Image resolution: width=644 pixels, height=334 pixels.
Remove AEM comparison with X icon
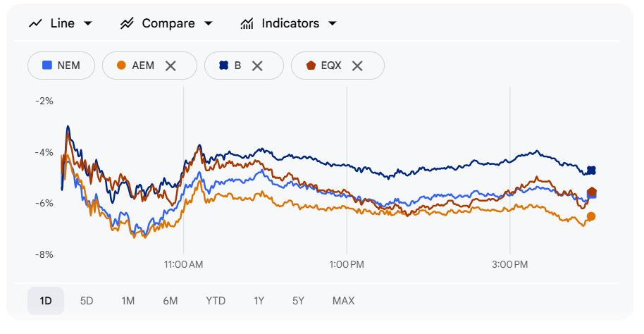pos(171,66)
